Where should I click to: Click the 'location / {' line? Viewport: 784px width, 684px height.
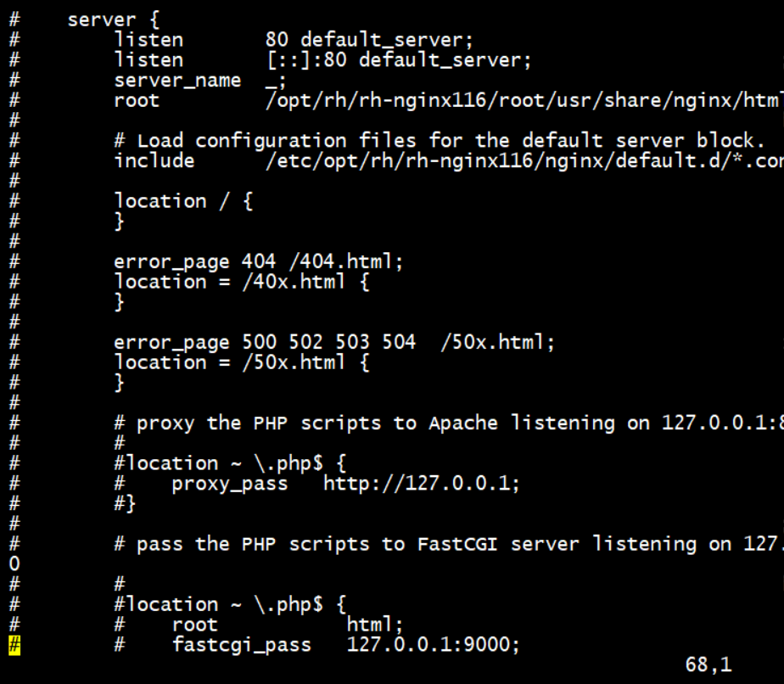click(183, 201)
